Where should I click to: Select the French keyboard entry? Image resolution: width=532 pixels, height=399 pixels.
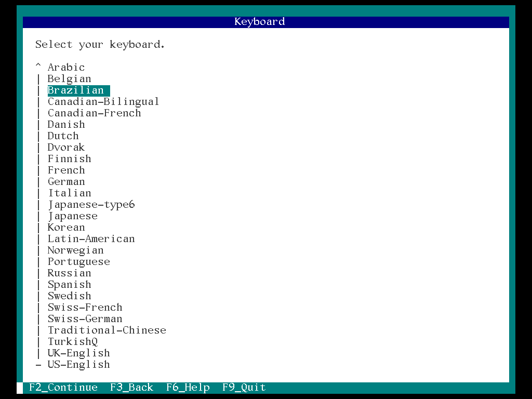click(x=66, y=170)
